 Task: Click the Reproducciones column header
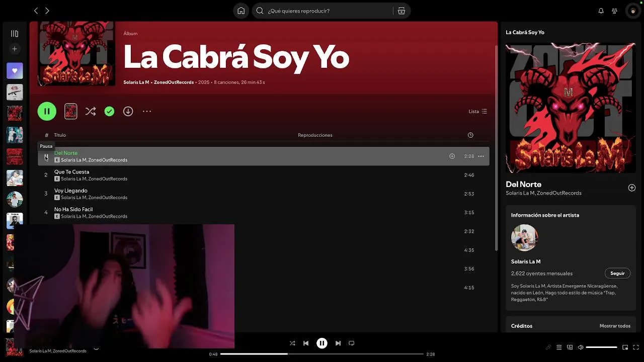tap(315, 135)
